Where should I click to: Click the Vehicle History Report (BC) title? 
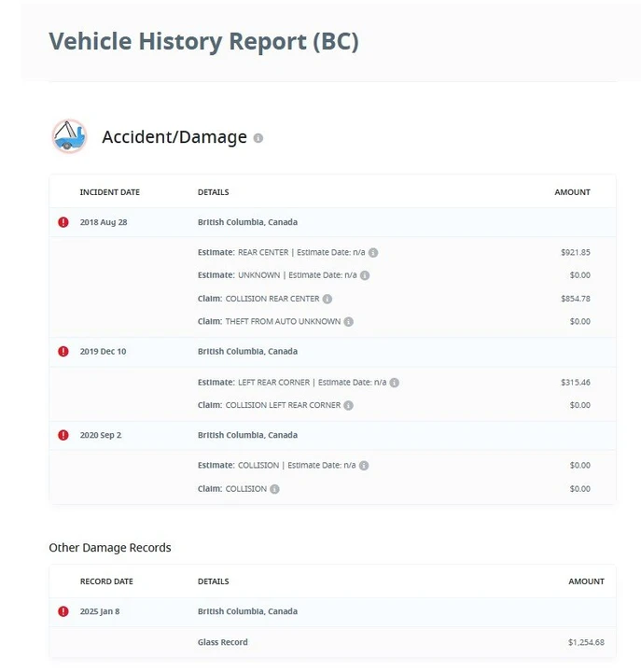coord(203,42)
